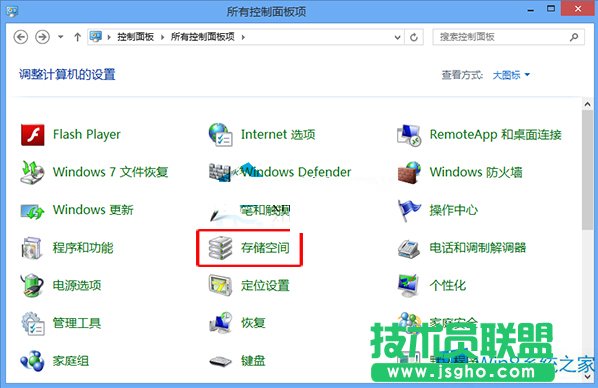Click the Windows 7 文件恢复 icon
Viewport: 598px width, 388px height.
point(32,172)
